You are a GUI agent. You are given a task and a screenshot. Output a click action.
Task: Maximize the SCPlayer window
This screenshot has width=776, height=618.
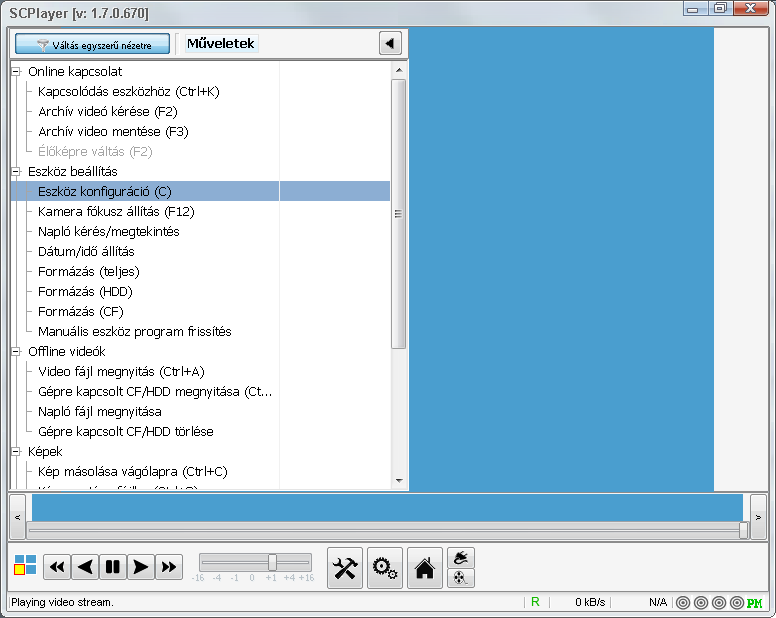pos(720,8)
